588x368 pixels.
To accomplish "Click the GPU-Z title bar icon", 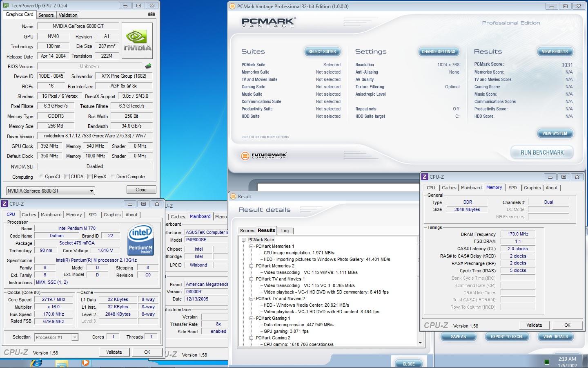I will click(6, 6).
